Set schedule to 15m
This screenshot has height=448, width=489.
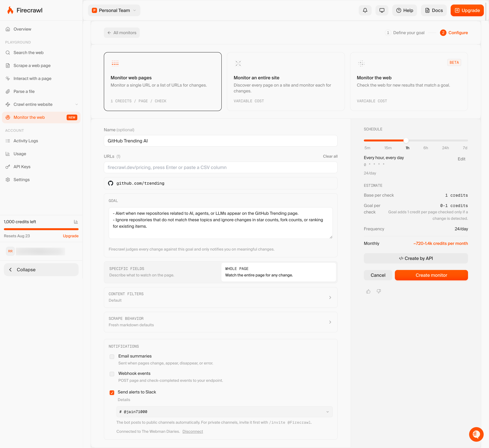coord(388,148)
